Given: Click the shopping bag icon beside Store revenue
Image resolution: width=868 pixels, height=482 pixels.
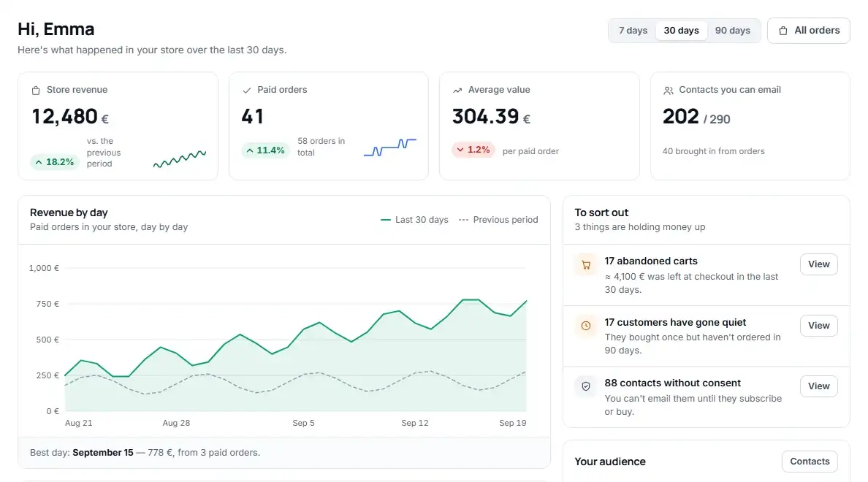Looking at the screenshot, I should [36, 91].
